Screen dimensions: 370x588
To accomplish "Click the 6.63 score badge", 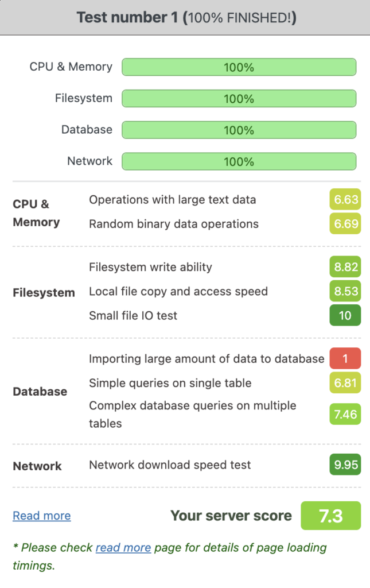I will click(x=345, y=200).
